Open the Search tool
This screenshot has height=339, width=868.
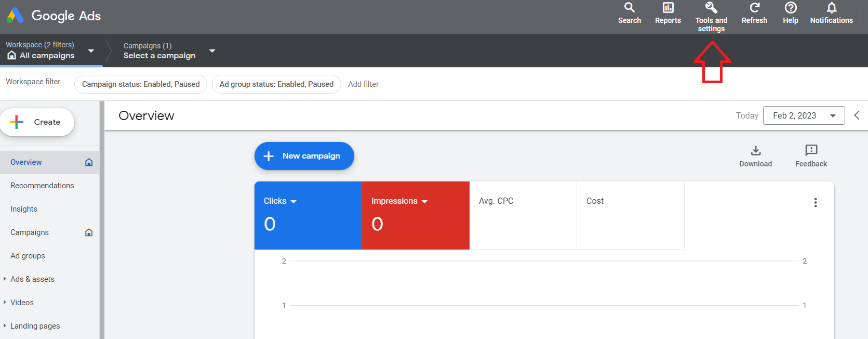coord(630,13)
